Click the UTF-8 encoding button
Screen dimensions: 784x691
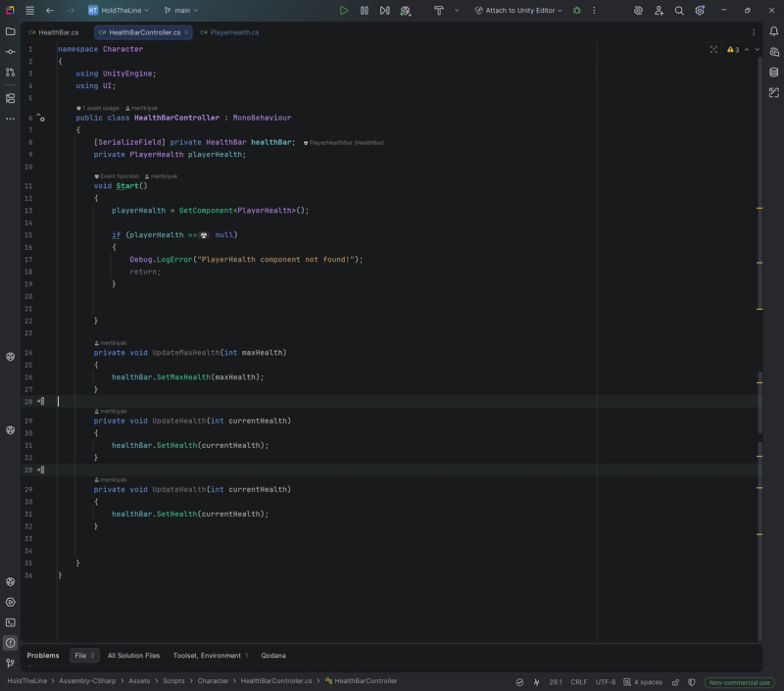click(x=606, y=682)
